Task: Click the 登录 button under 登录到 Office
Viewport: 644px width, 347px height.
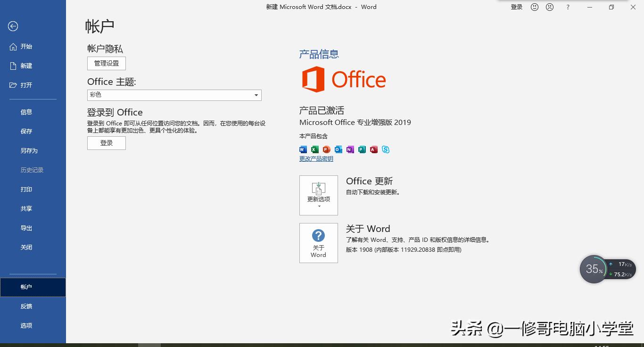Action: coord(107,143)
